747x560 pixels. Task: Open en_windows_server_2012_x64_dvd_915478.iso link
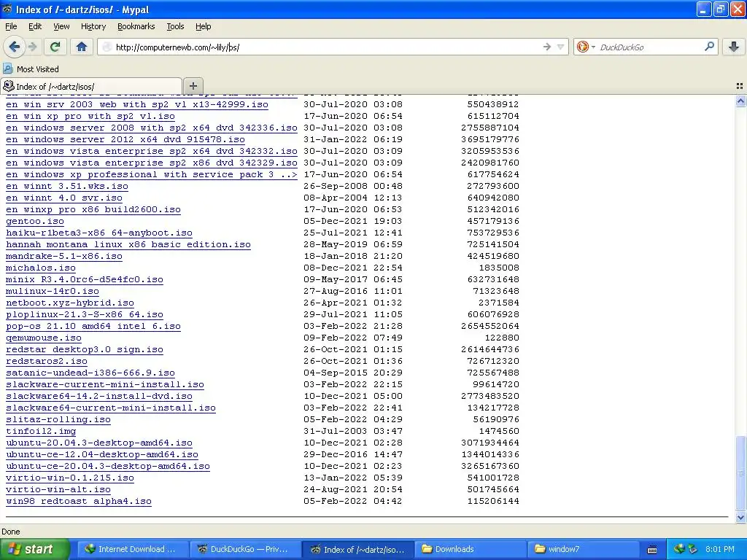125,139
